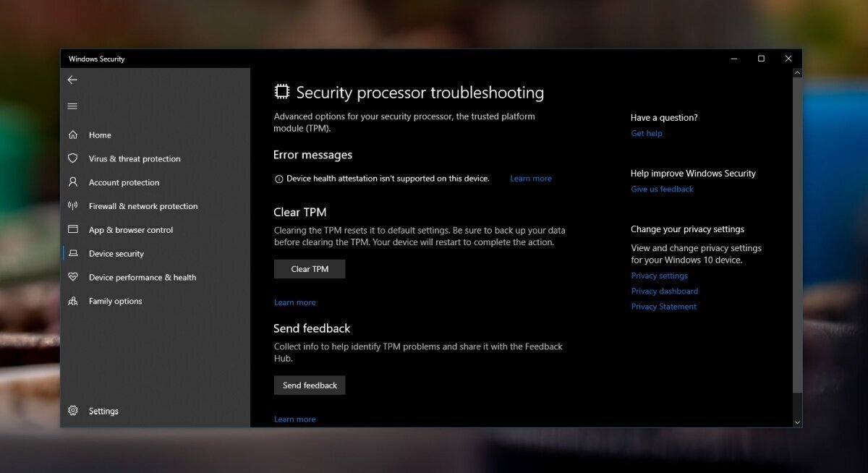Viewport: 868px width, 473px height.
Task: Select the Device security menu item
Action: [116, 254]
